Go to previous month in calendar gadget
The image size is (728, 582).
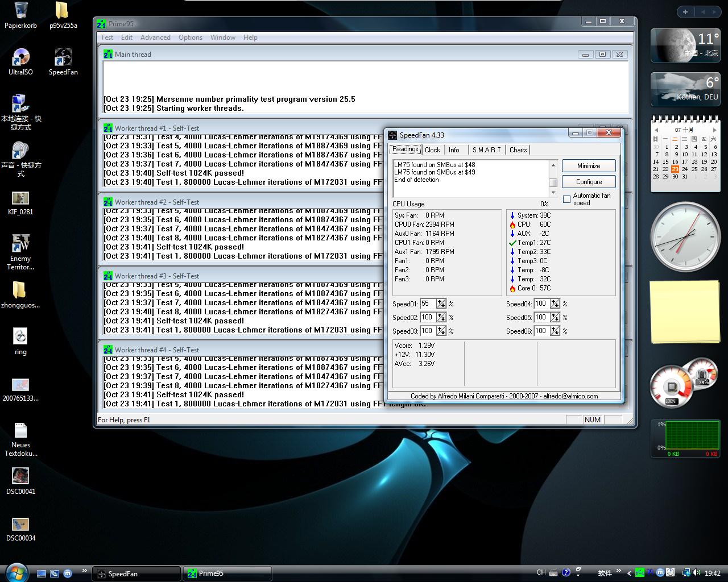[656, 130]
